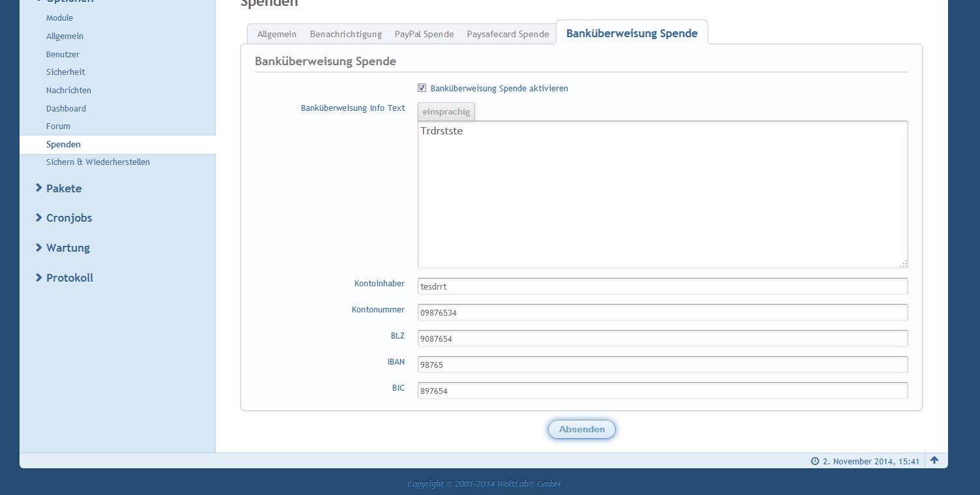Image resolution: width=980 pixels, height=495 pixels.
Task: Click the Banküberweisung Info Text area
Action: point(662,194)
